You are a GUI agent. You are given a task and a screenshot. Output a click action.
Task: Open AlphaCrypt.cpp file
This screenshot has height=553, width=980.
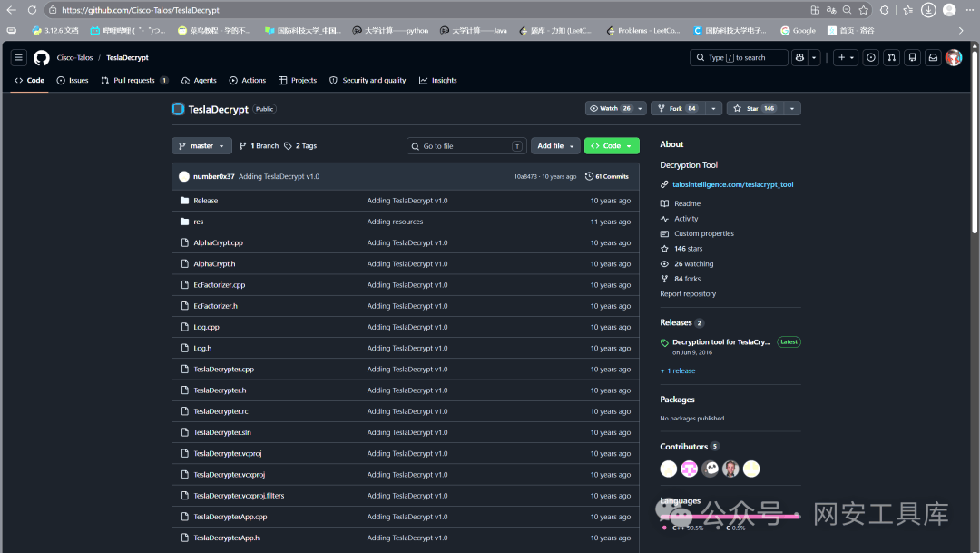click(218, 242)
